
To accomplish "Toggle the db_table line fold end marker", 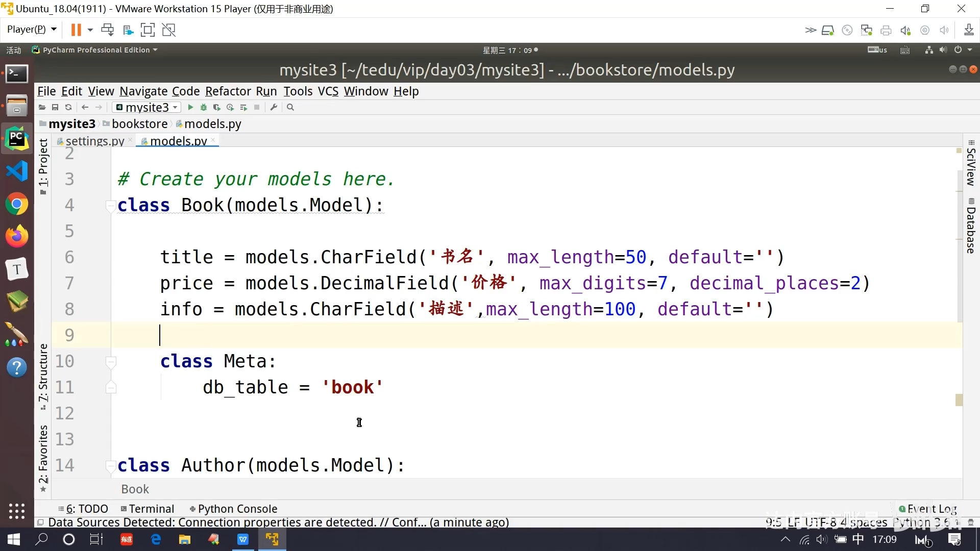I will 111,388.
